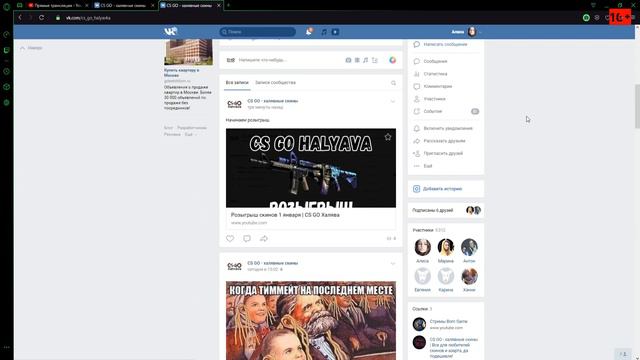Open the VK logo home link

point(171,31)
